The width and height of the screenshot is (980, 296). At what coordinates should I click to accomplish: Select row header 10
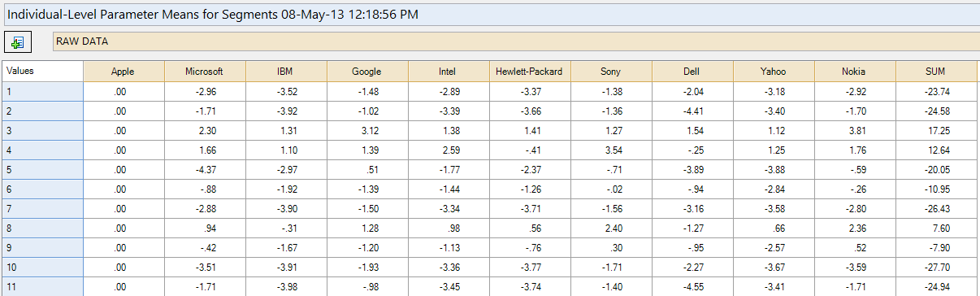click(x=41, y=267)
